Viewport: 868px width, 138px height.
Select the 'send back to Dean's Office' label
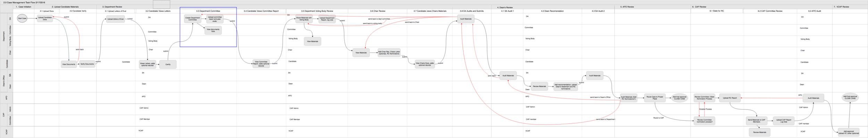point(600,97)
